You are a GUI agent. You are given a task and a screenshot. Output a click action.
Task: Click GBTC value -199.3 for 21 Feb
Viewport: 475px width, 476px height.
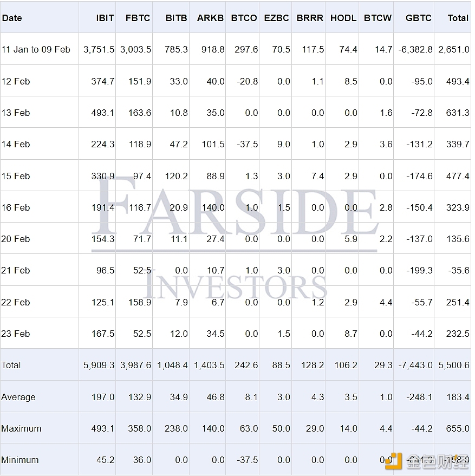[419, 270]
